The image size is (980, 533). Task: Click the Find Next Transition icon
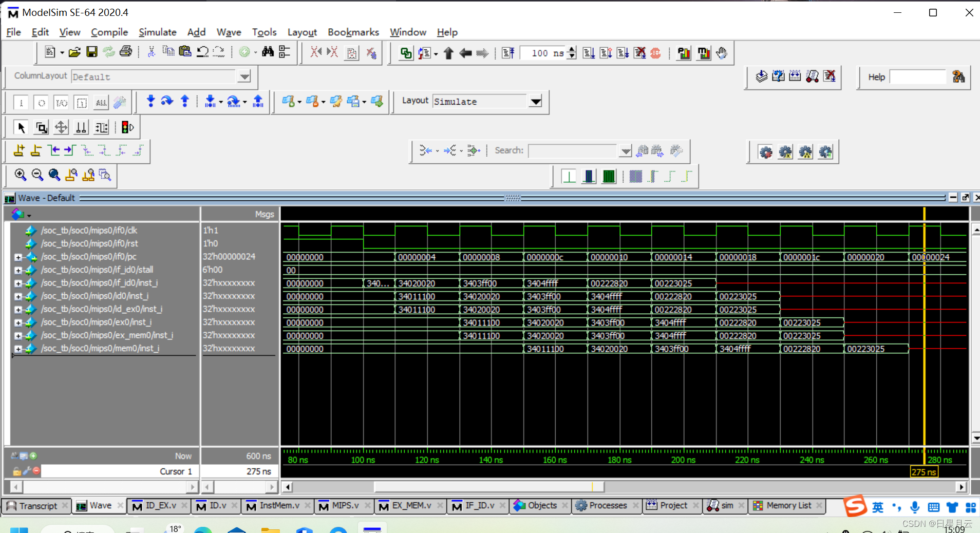70,150
